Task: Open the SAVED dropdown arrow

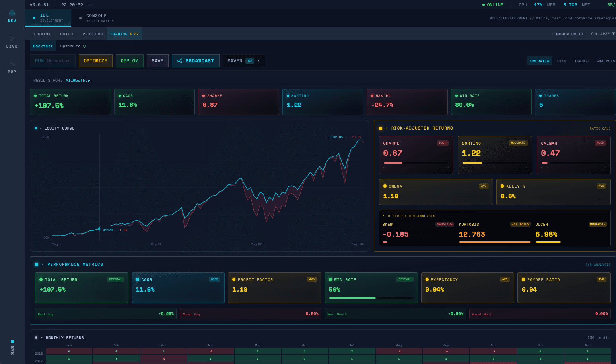Action: point(258,60)
